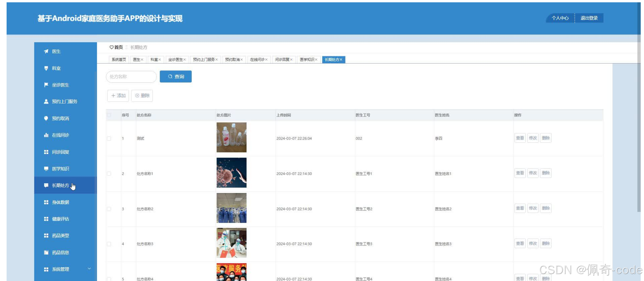The height and width of the screenshot is (281, 644).
Task: Click 退出登录 to log out
Action: (589, 18)
